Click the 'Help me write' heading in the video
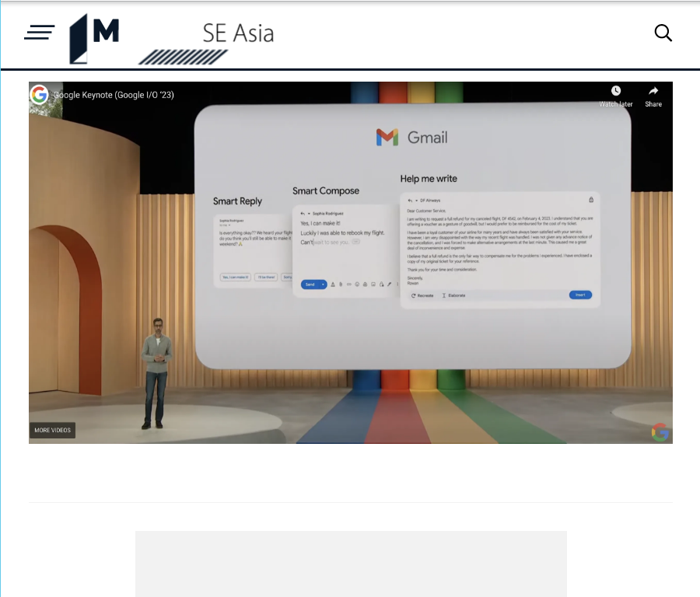 (x=429, y=179)
